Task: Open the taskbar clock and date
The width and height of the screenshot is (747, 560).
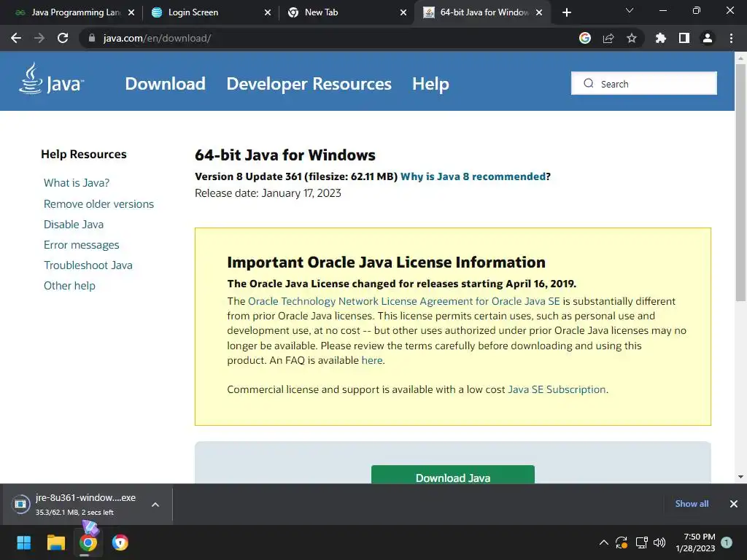Action: tap(695, 542)
